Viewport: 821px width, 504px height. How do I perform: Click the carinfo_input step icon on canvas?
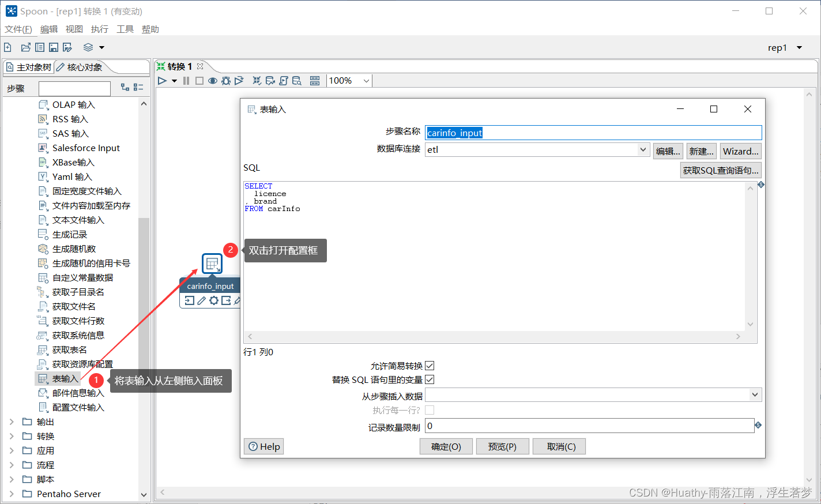[212, 264]
